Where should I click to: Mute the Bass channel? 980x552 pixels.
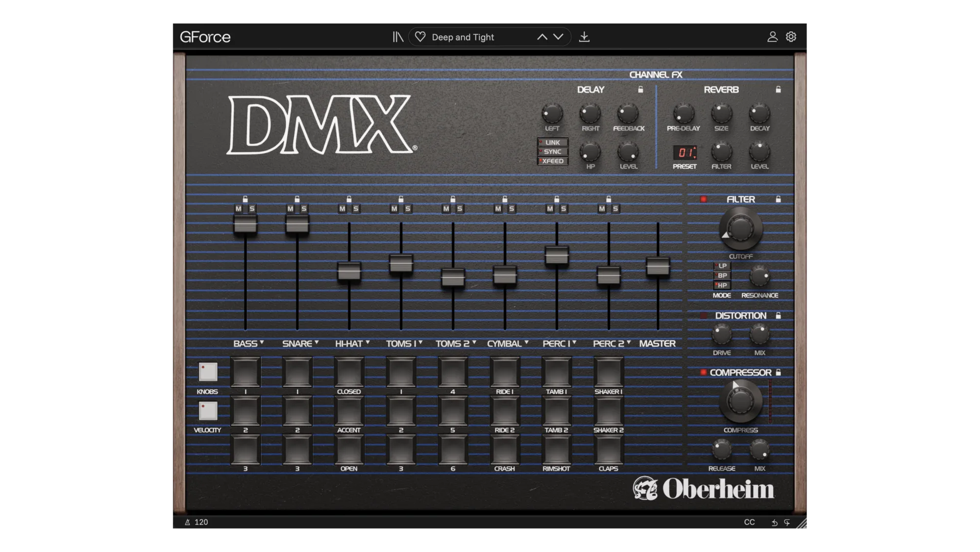(x=239, y=209)
